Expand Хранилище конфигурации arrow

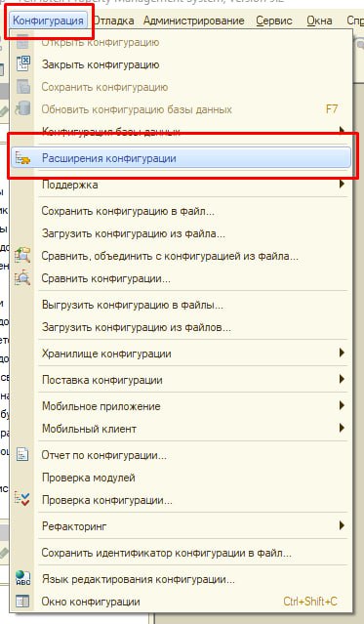[x=342, y=353]
